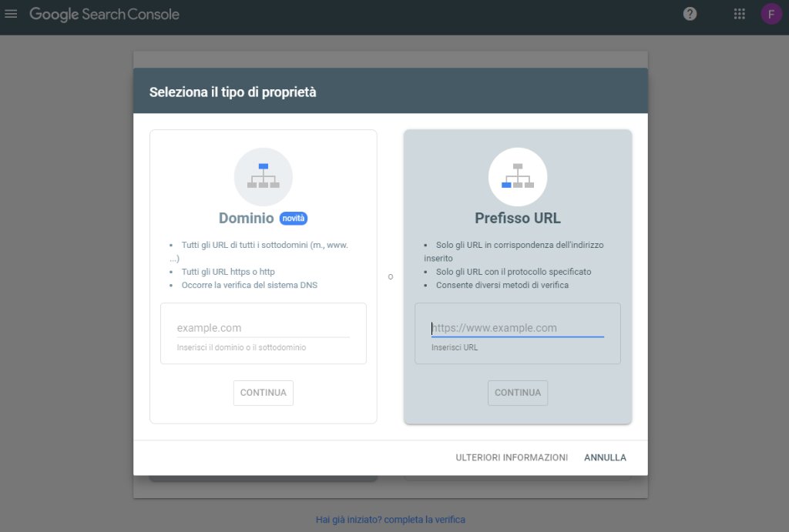Click 'Occorre la verifica del sistema DNS' text
789x532 pixels.
click(x=249, y=285)
